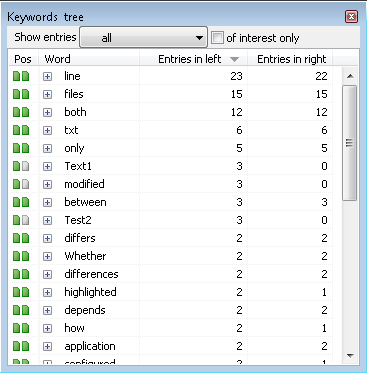Click the position icons of the 'files' row
This screenshot has width=367, height=373.
click(x=21, y=94)
